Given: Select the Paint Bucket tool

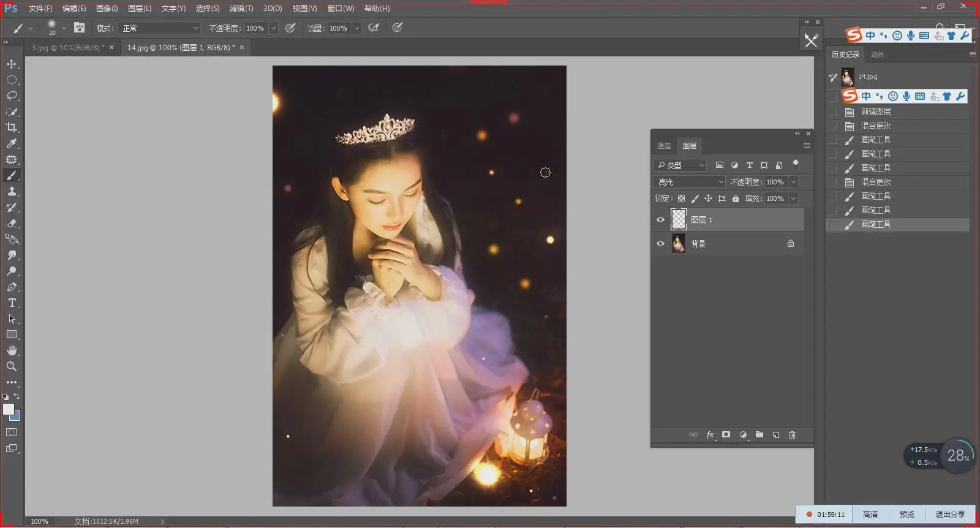Looking at the screenshot, I should tap(12, 239).
